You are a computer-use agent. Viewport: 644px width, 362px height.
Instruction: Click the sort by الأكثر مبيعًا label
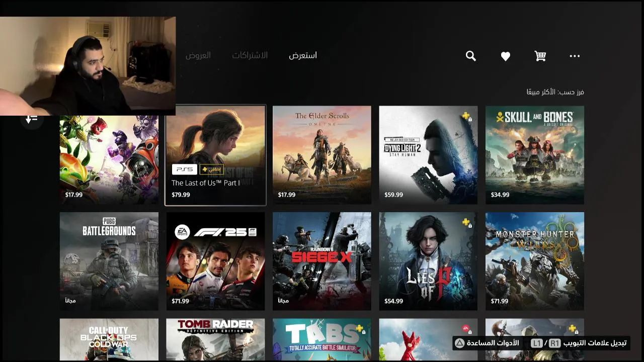[x=555, y=92]
